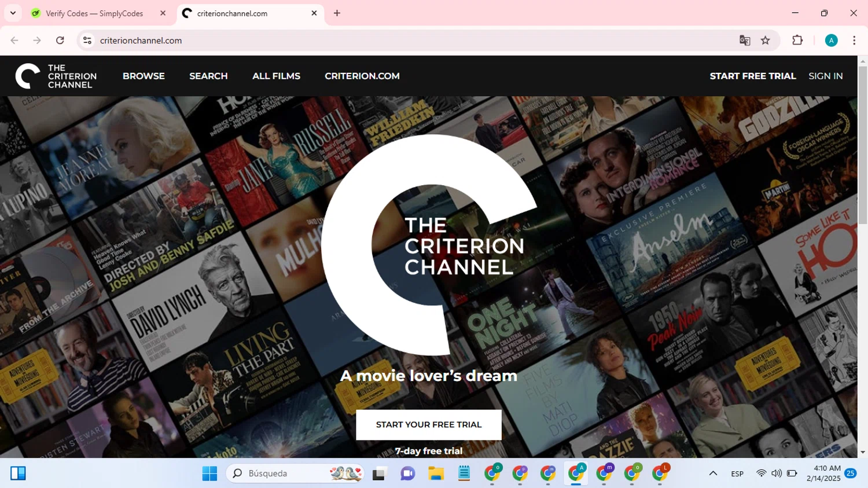Open File Explorer from taskbar
This screenshot has width=868, height=488.
coord(436,474)
